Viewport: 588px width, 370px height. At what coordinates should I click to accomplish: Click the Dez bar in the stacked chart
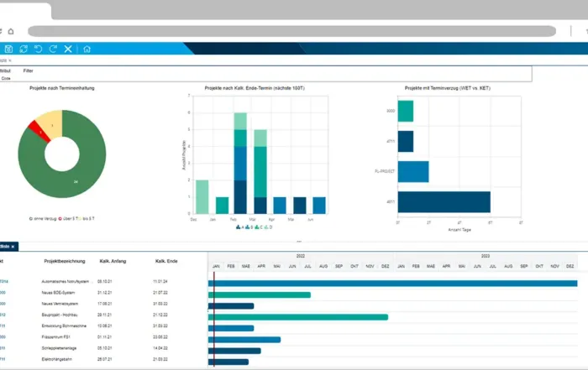[202, 197]
